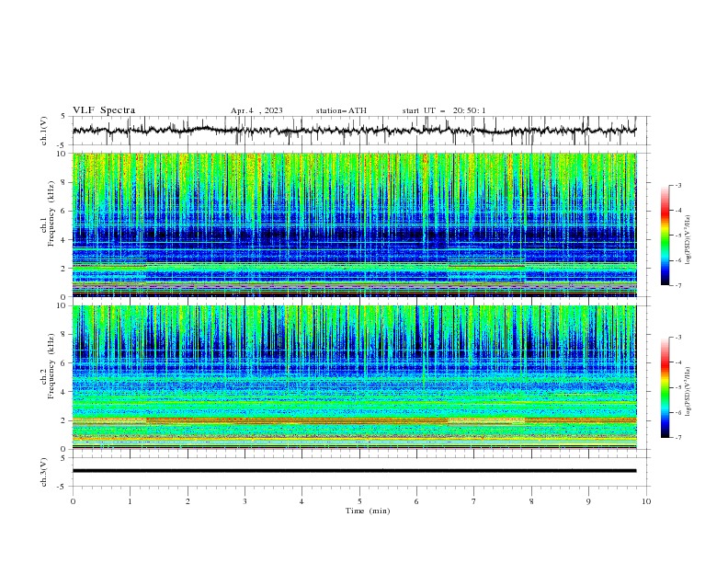Viewport: 728px width, 563px height.
Task: Click "-4" on the ch.2 color scale
Action: (x=678, y=362)
